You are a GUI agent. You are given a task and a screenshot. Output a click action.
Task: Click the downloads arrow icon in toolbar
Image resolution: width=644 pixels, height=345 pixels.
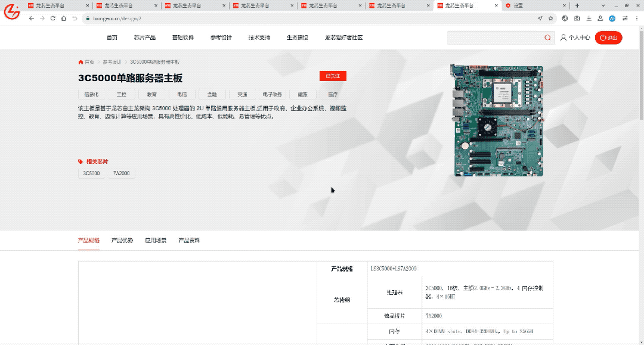(589, 18)
